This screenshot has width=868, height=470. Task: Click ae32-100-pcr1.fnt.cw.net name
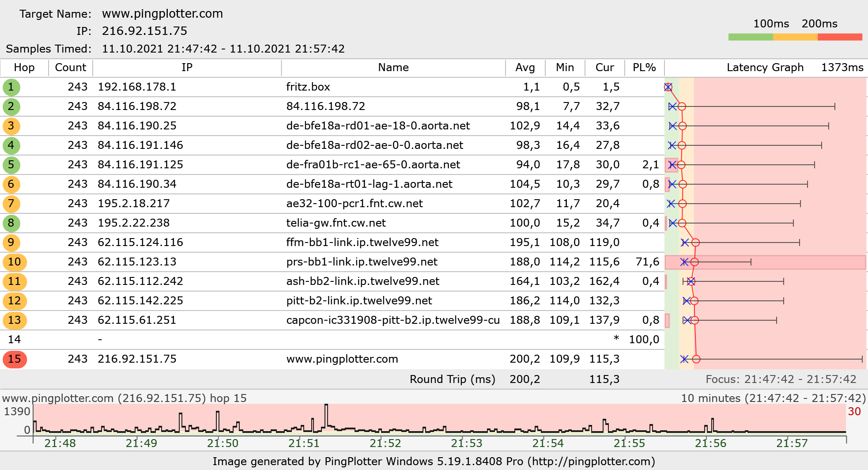pos(355,204)
